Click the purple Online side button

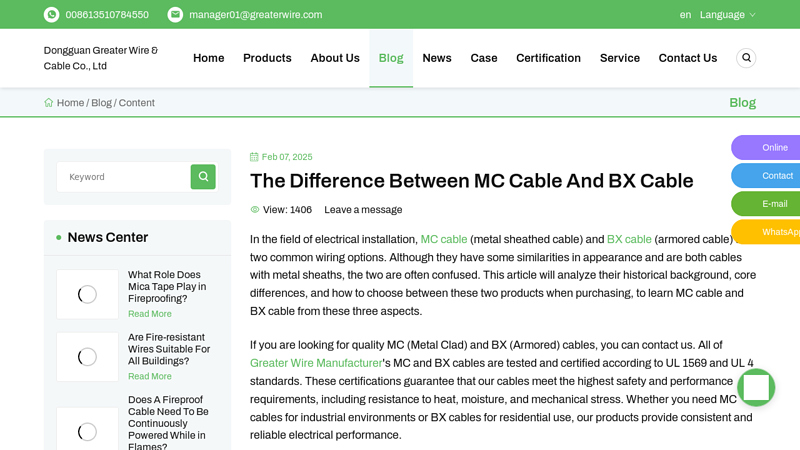click(x=766, y=147)
